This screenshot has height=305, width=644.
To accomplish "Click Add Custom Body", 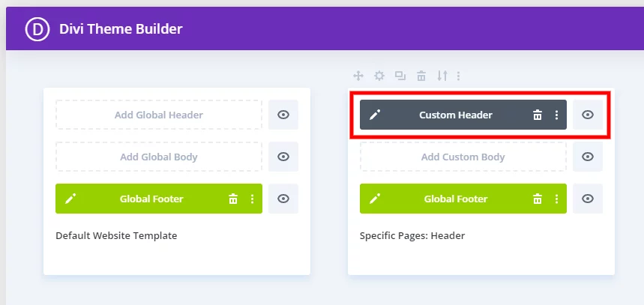I will tap(463, 157).
